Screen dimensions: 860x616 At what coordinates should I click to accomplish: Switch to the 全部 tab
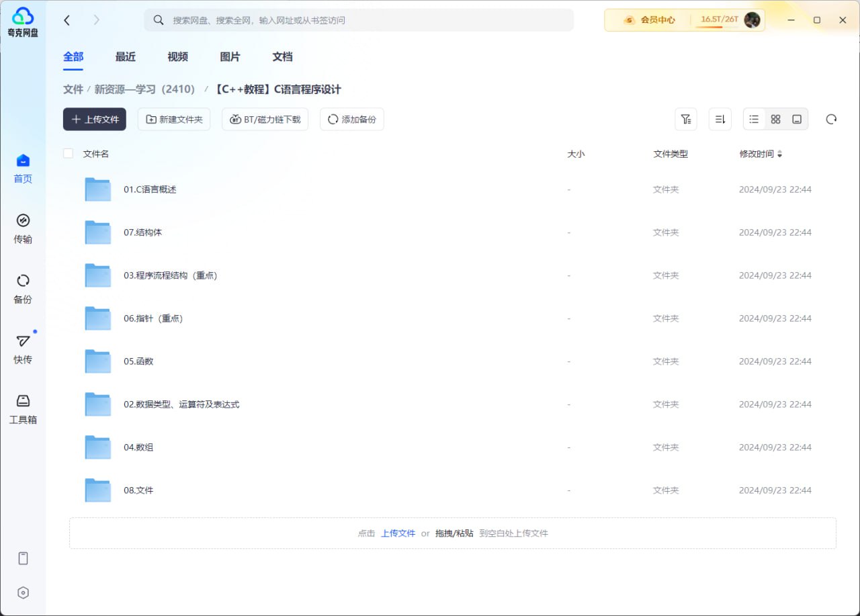point(73,57)
